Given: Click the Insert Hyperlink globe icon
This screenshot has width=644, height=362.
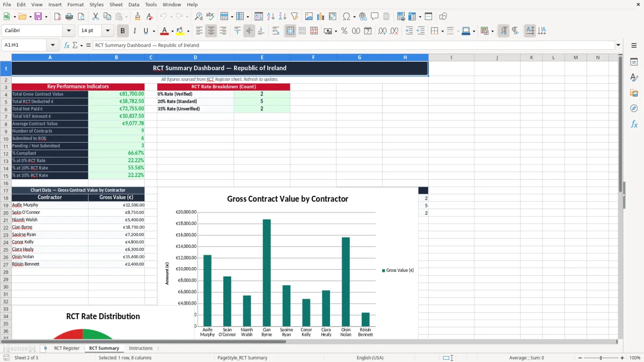Looking at the screenshot, I should pos(363,17).
